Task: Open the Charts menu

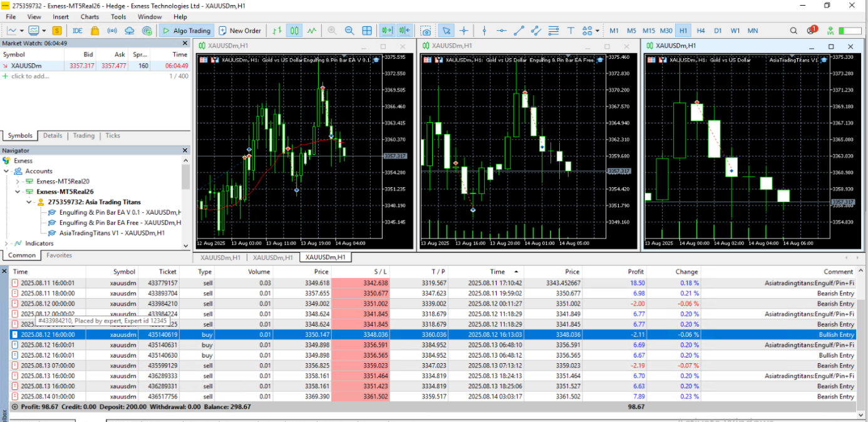Action: coord(90,17)
